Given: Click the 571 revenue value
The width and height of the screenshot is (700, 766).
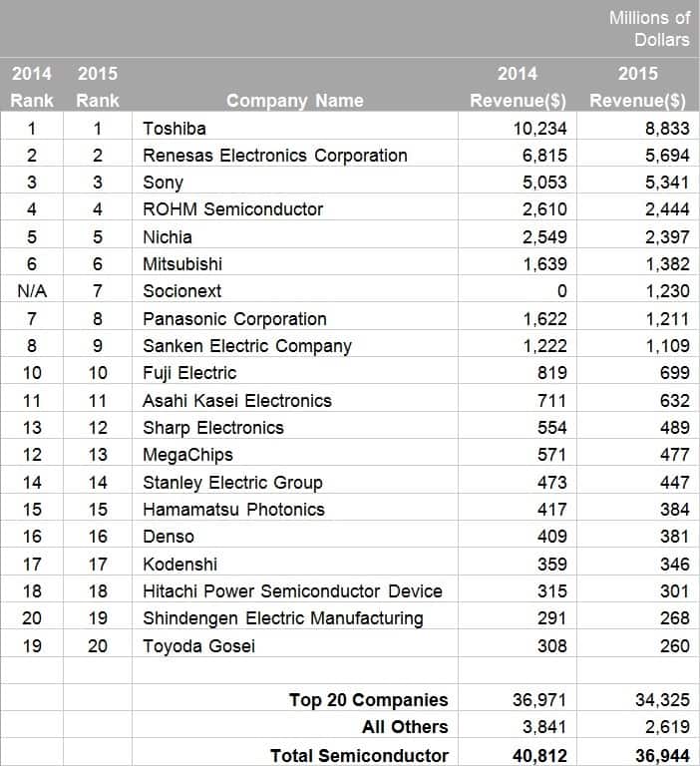Looking at the screenshot, I should point(552,455).
